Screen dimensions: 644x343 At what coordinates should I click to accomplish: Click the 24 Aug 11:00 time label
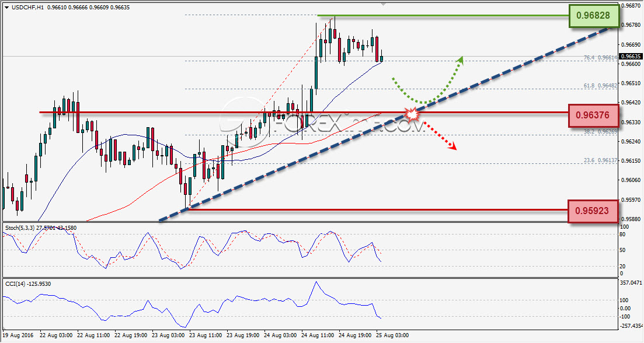pos(318,335)
